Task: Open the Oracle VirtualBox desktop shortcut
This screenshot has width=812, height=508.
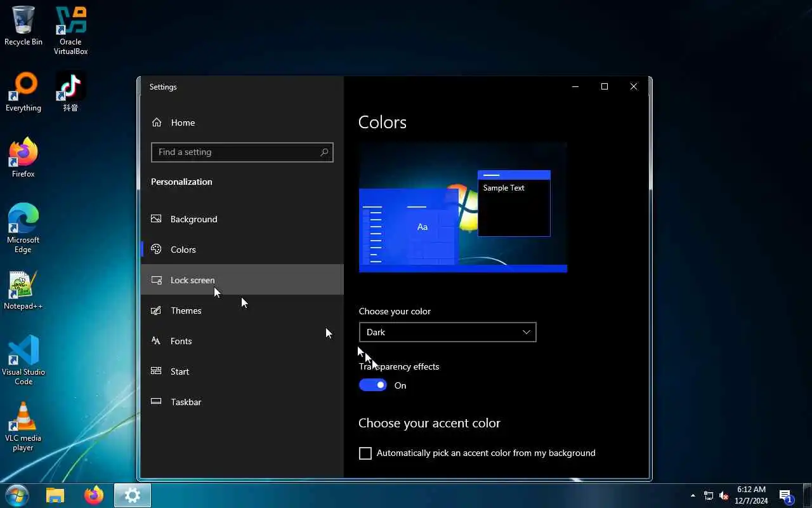Action: 70,30
